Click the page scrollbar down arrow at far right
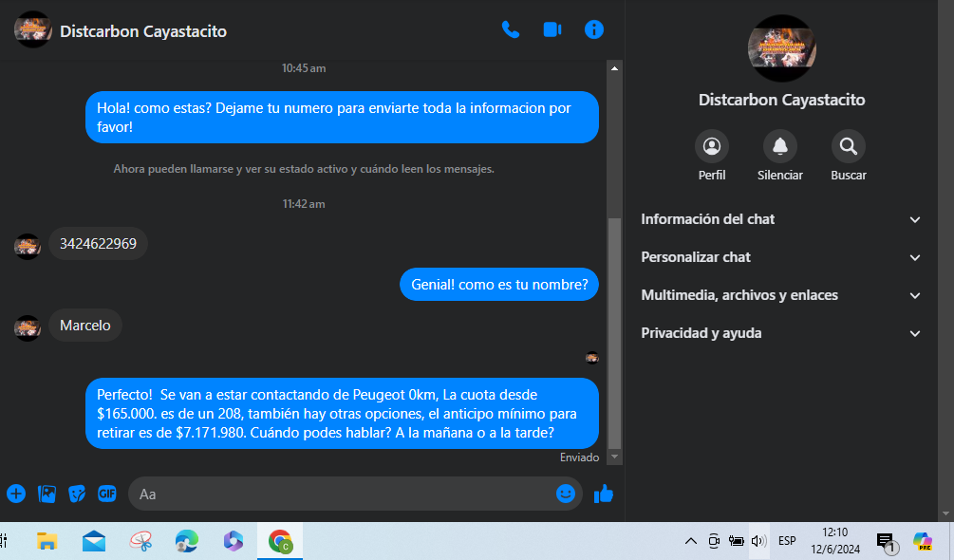954x560 pixels. [945, 513]
